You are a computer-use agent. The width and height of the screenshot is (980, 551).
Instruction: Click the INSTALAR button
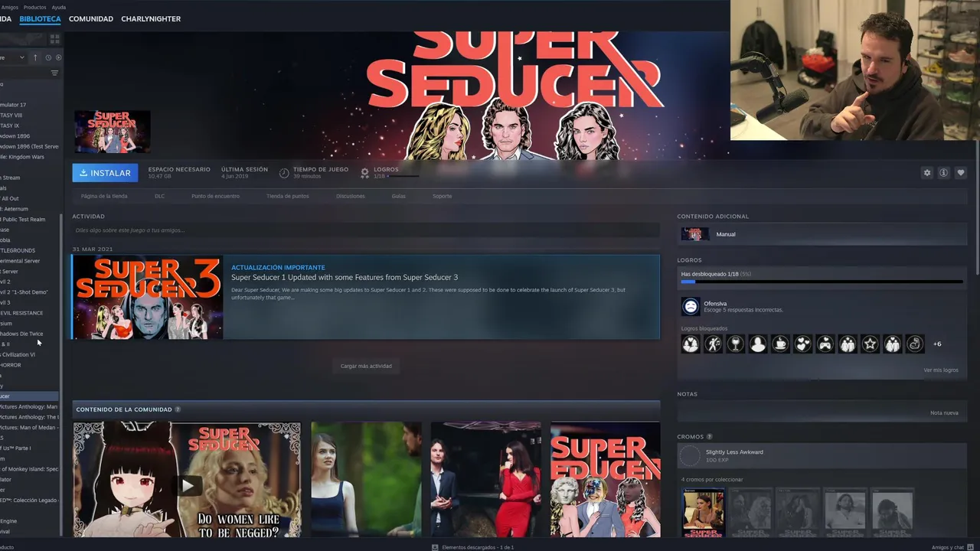pos(106,173)
